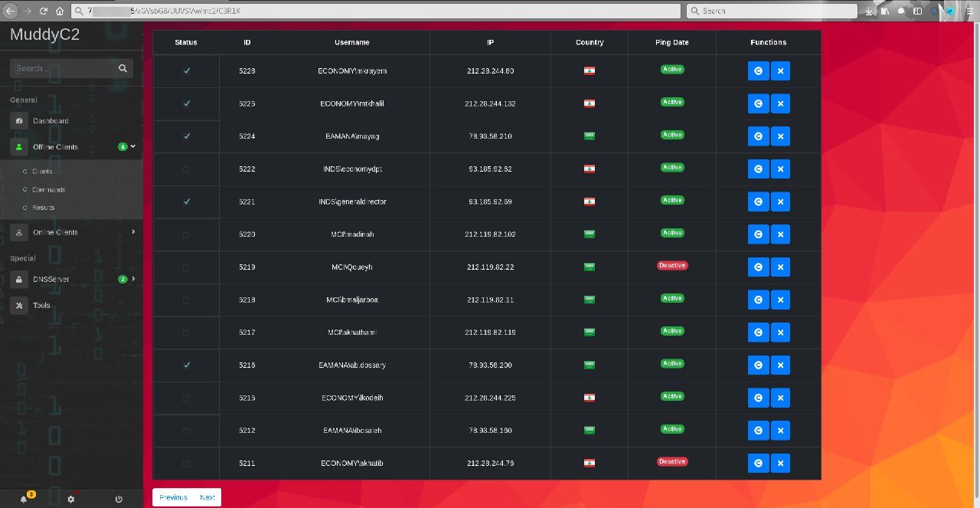Screen dimensions: 980x508
Task: Check the status checkbox for ID 5222
Action: (x=186, y=169)
